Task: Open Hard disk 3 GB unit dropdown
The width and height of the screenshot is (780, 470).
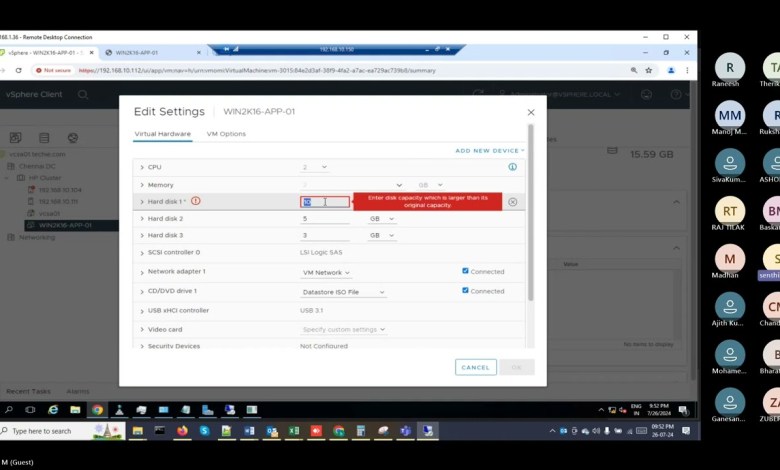Action: [x=382, y=235]
